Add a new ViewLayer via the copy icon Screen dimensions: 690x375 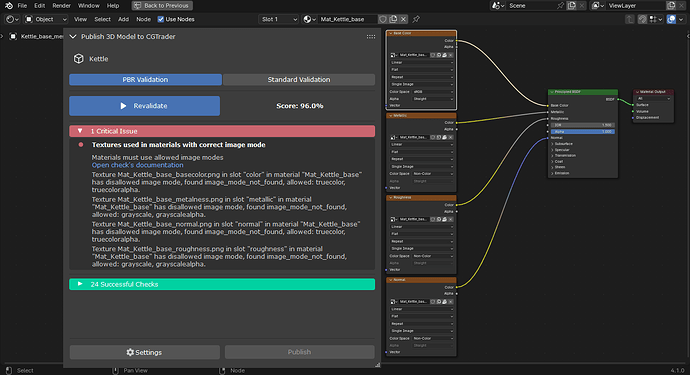pos(671,6)
